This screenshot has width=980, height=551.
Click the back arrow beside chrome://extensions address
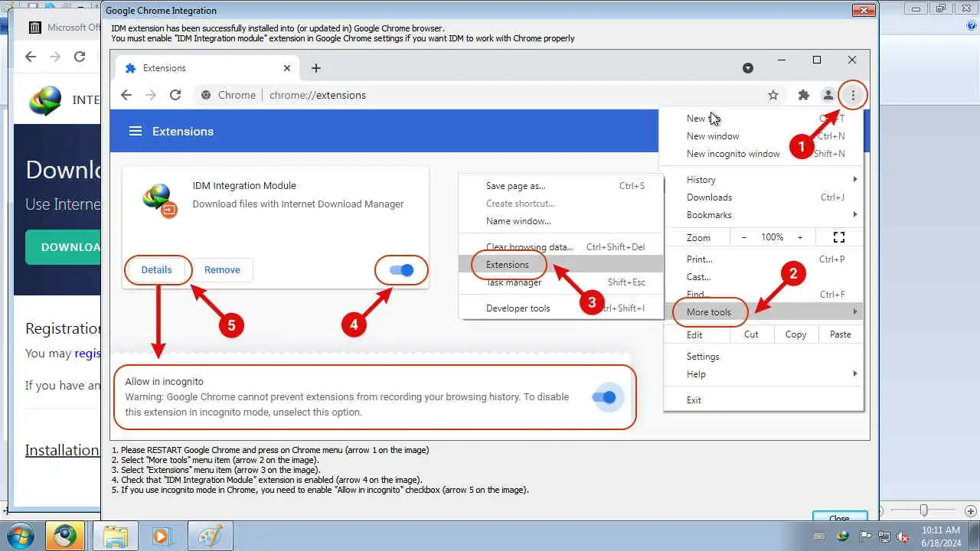point(126,95)
